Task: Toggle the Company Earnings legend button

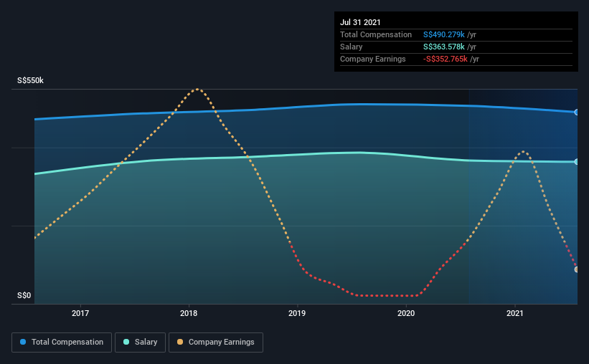Action: click(x=216, y=343)
